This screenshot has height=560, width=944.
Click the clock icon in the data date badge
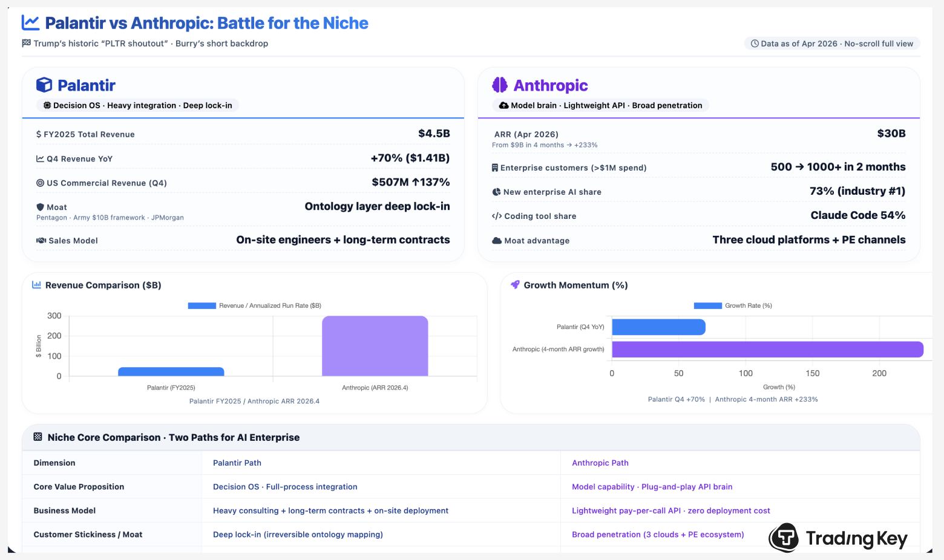(755, 44)
